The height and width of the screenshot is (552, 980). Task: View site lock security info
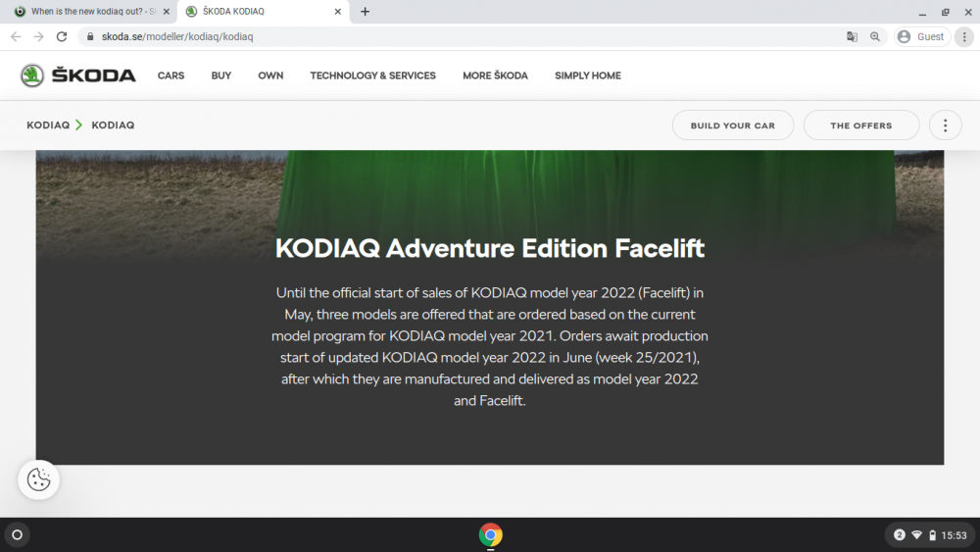90,37
